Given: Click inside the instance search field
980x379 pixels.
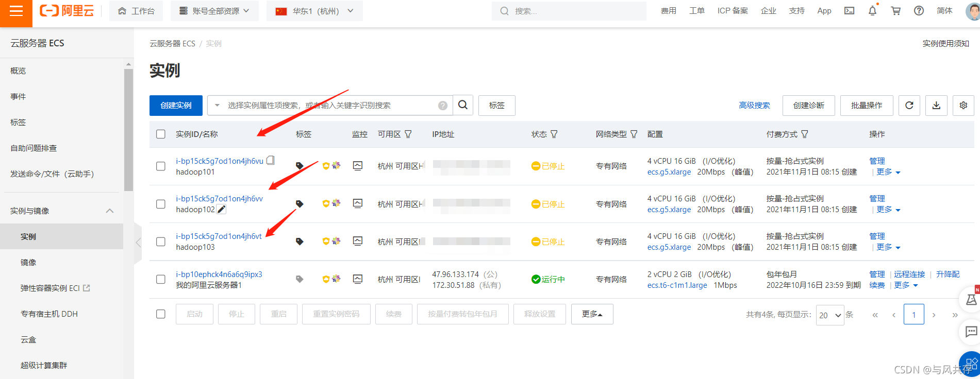Looking at the screenshot, I should (x=330, y=106).
